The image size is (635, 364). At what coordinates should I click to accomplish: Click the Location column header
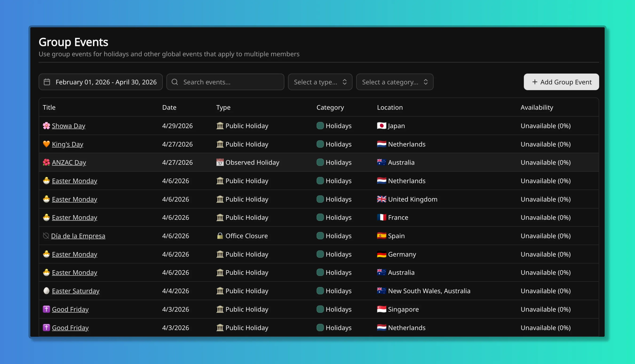(390, 107)
